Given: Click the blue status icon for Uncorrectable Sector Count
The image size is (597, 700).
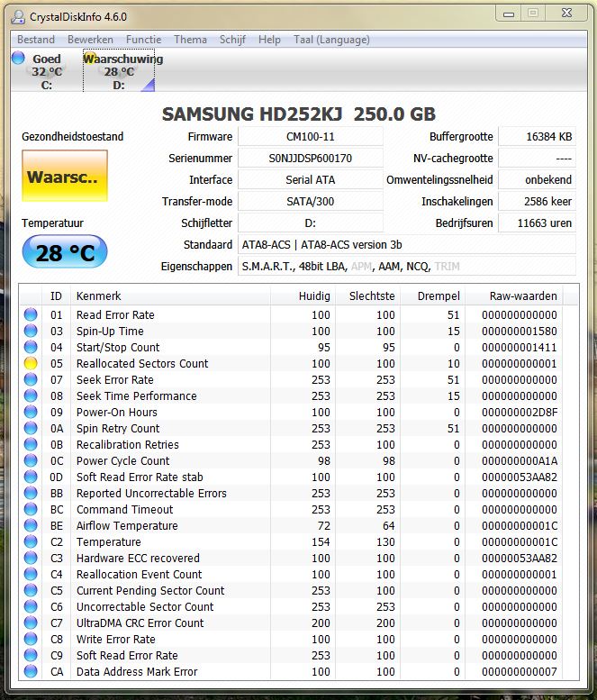Looking at the screenshot, I should pos(31,606).
